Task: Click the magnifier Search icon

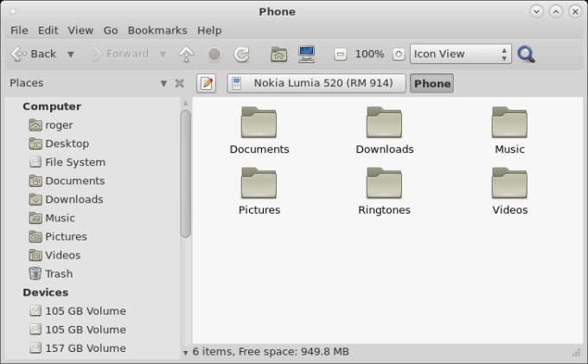Action: (x=526, y=54)
